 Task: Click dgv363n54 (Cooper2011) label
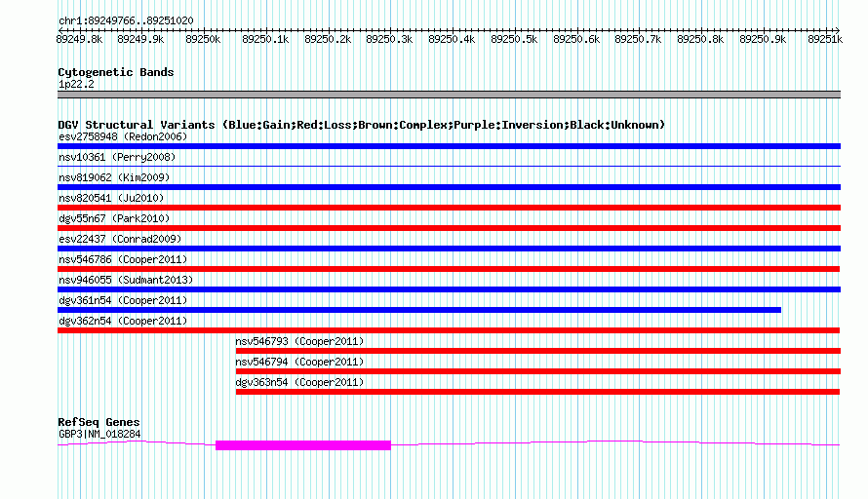click(299, 382)
